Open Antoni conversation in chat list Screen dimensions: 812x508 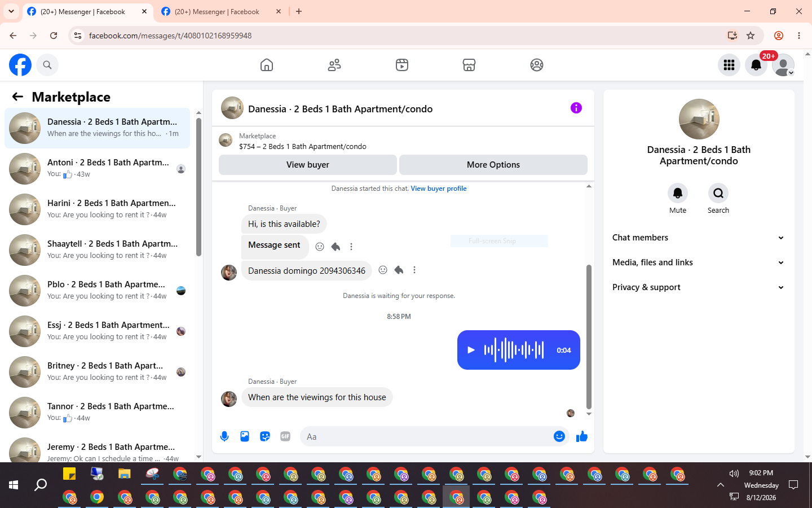pyautogui.click(x=97, y=169)
